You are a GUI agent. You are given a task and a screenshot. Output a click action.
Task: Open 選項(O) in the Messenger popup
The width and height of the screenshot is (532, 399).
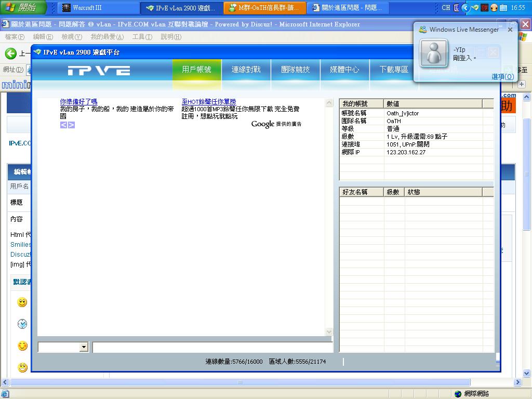click(503, 77)
